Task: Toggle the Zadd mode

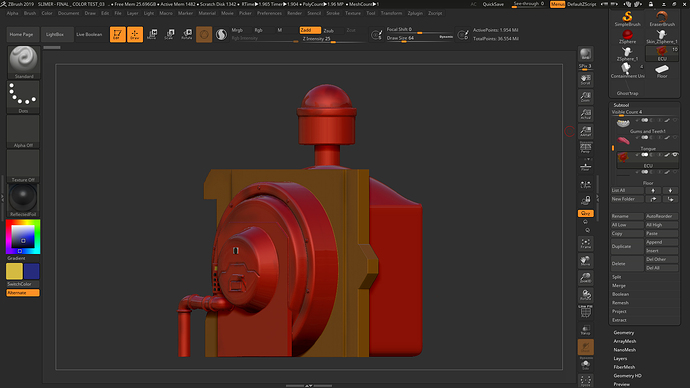Action: [x=310, y=30]
